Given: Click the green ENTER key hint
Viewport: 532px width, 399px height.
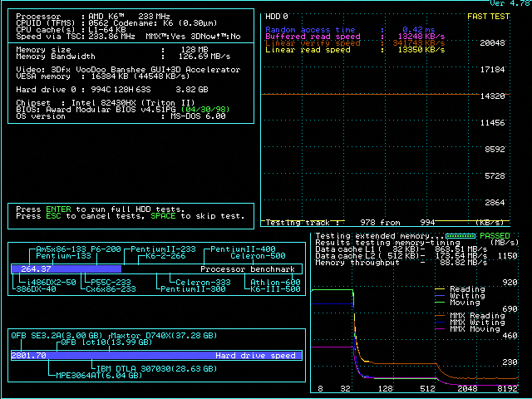Looking at the screenshot, I should pos(59,209).
